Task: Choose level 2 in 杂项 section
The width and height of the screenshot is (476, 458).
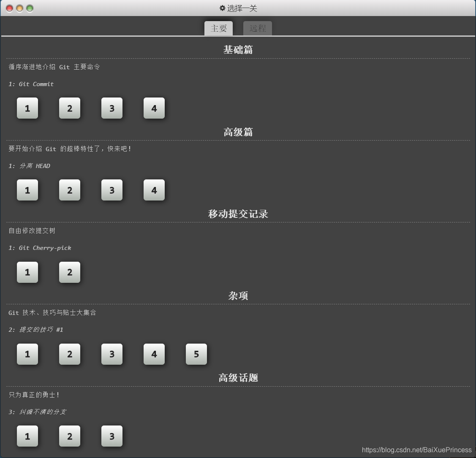Action: [70, 354]
